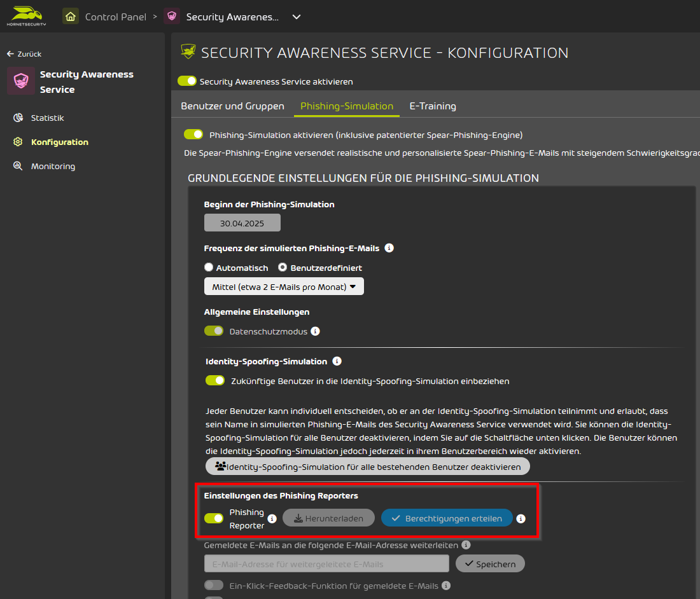Click Berechtigungen erteilen button
Image resolution: width=700 pixels, height=599 pixels.
coord(447,518)
